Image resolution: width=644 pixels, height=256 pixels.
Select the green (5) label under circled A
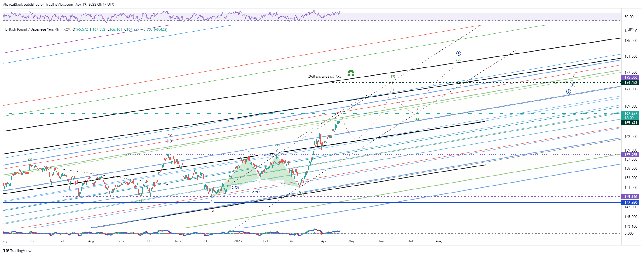click(x=458, y=60)
